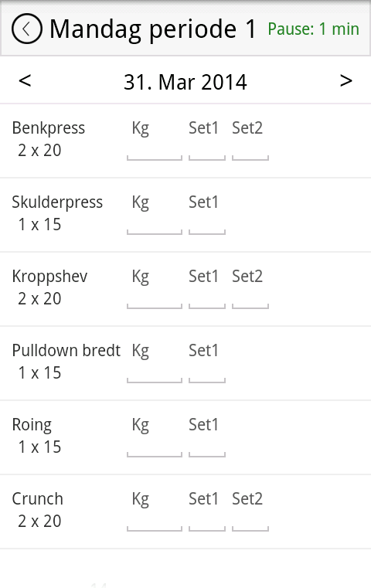371x588 pixels.
Task: Select the 31. Mar 2014 date label
Action: [185, 82]
